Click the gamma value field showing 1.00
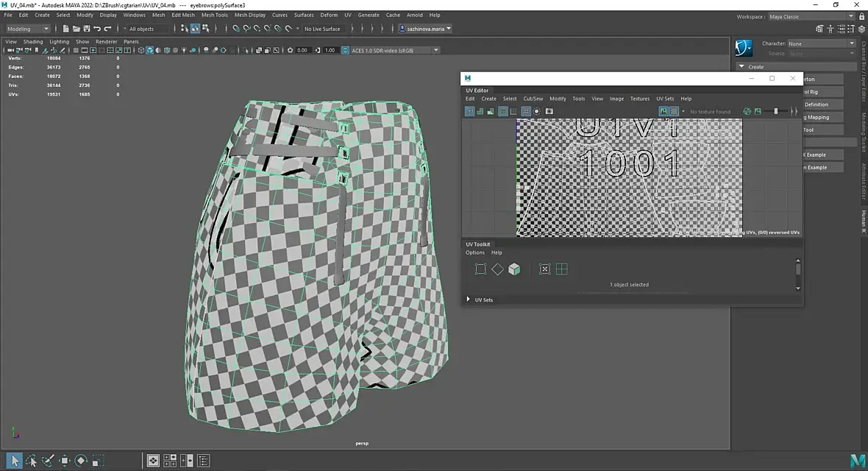Viewport: 868px width, 471px height. (x=330, y=50)
